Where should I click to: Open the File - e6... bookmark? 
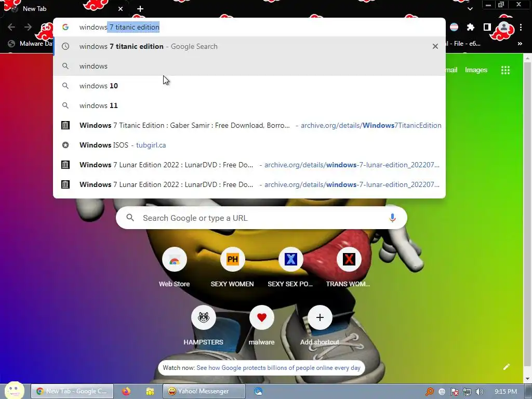[463, 44]
